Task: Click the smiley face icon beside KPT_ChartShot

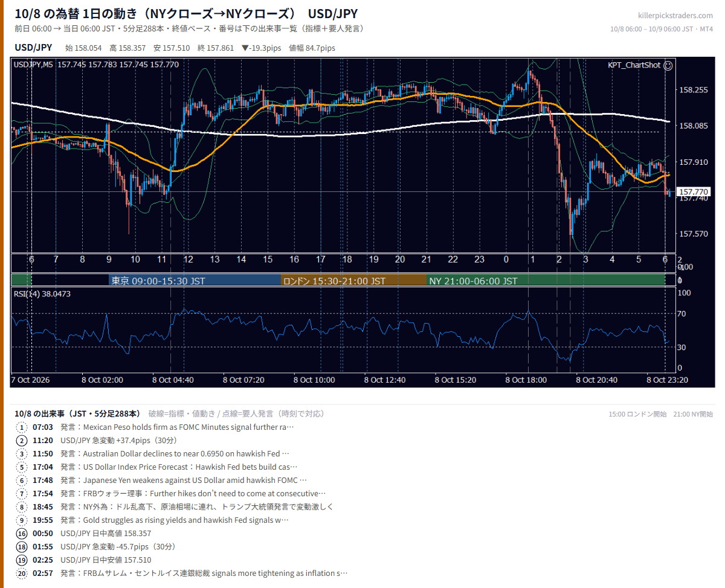Action: coord(668,65)
